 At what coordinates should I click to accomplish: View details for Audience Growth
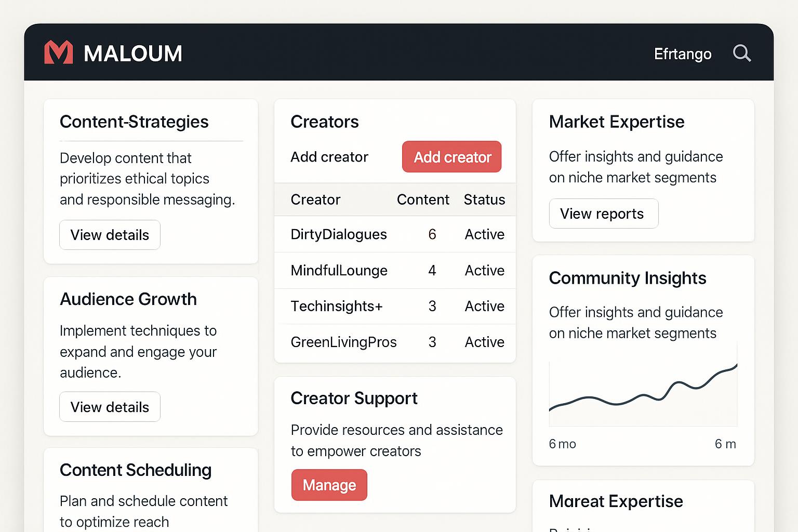click(110, 407)
